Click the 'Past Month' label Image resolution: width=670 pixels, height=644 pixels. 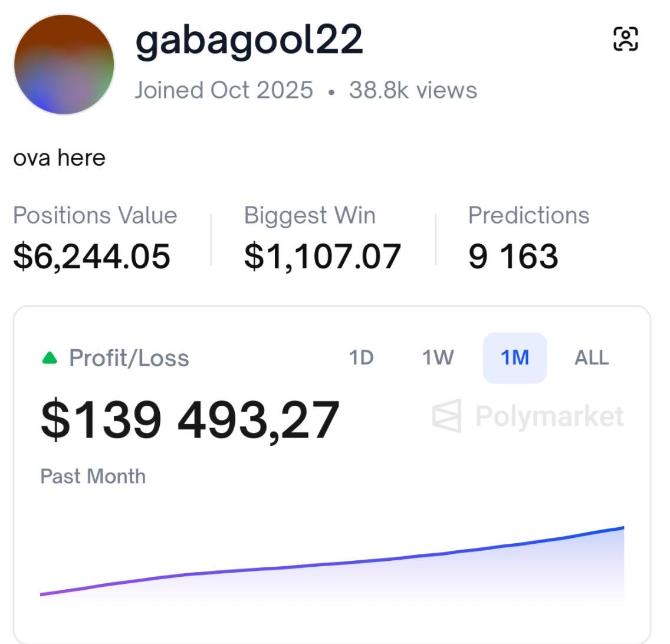coord(93,476)
